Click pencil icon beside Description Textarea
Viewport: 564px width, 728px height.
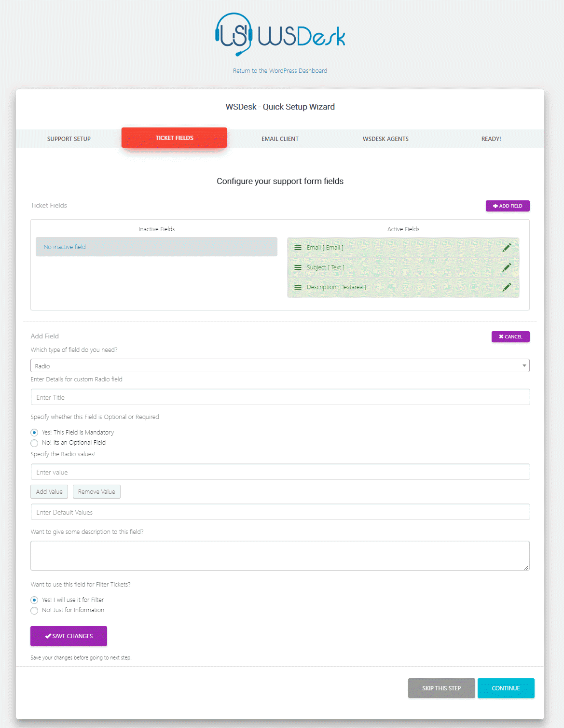(x=507, y=287)
